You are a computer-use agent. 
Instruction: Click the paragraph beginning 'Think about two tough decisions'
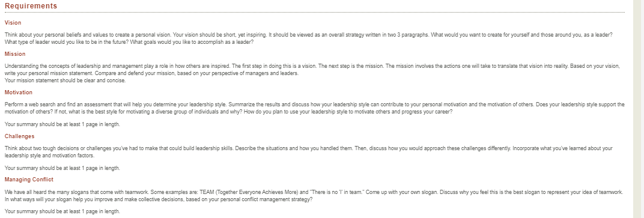pyautogui.click(x=308, y=151)
